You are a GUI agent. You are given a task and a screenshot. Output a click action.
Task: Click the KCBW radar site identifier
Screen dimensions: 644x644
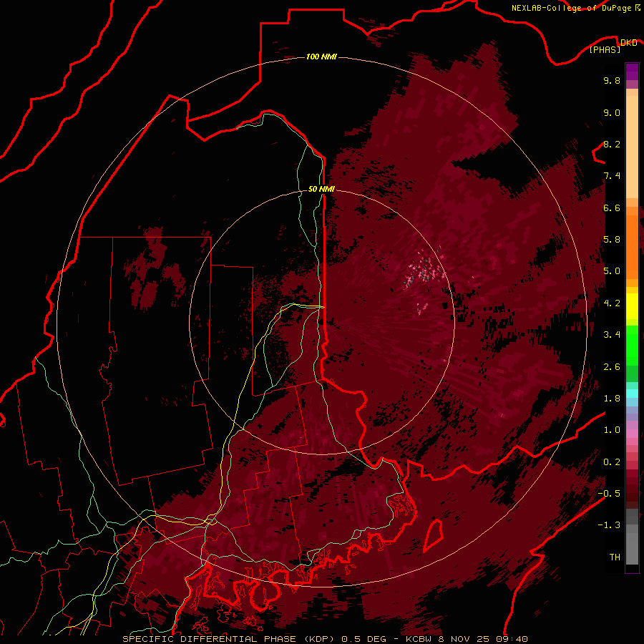tap(420, 639)
